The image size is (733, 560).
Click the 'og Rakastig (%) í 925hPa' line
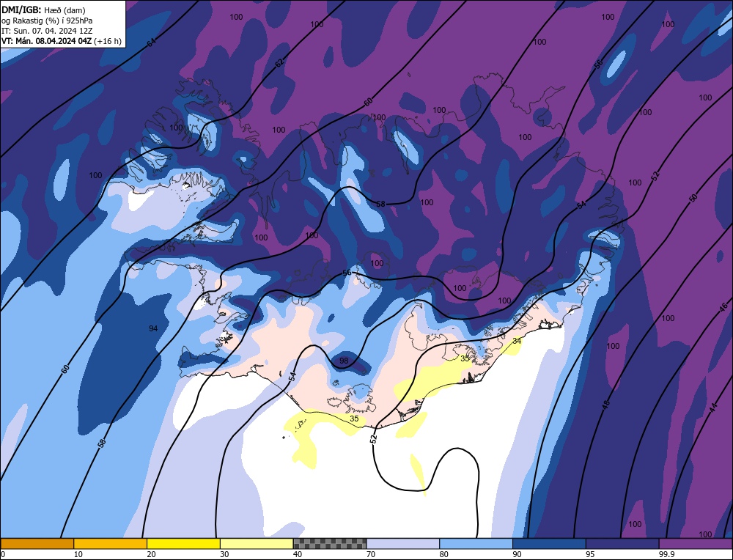point(47,21)
